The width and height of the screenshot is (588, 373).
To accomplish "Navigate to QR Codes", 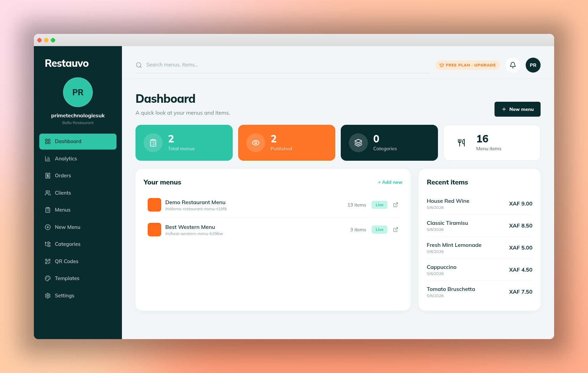I will coord(78,261).
